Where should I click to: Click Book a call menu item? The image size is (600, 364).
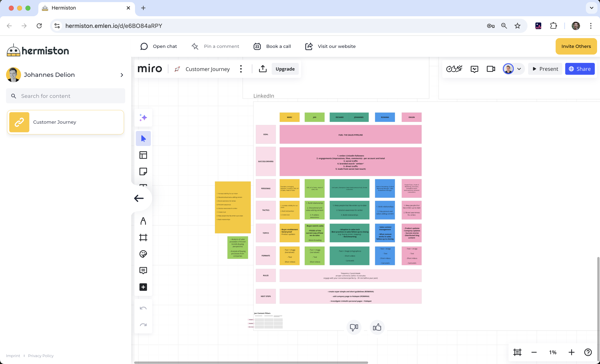(272, 46)
